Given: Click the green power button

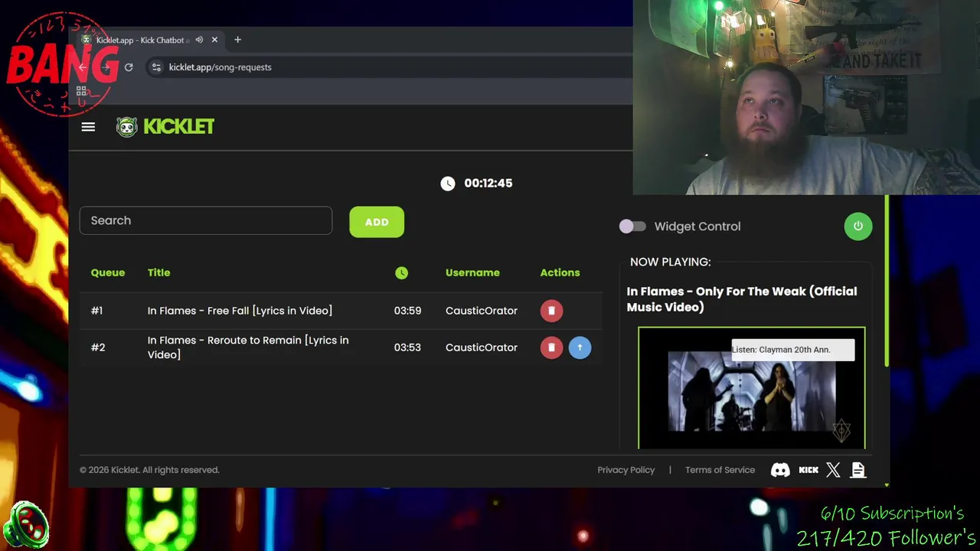Looking at the screenshot, I should point(857,227).
